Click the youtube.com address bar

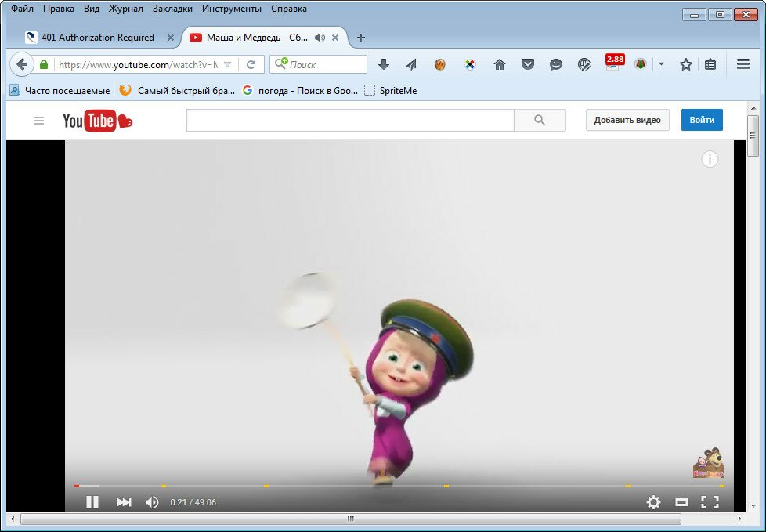click(x=138, y=64)
